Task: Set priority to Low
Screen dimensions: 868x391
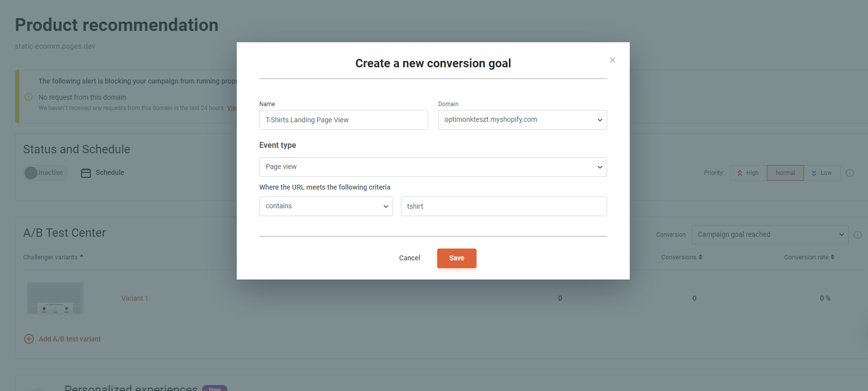Action: click(x=822, y=173)
